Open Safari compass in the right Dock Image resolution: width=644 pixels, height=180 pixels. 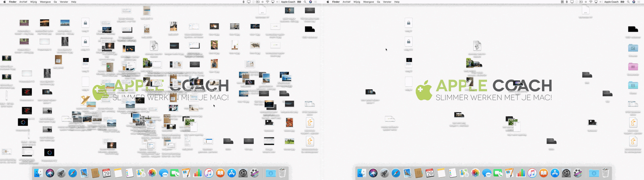(396, 173)
